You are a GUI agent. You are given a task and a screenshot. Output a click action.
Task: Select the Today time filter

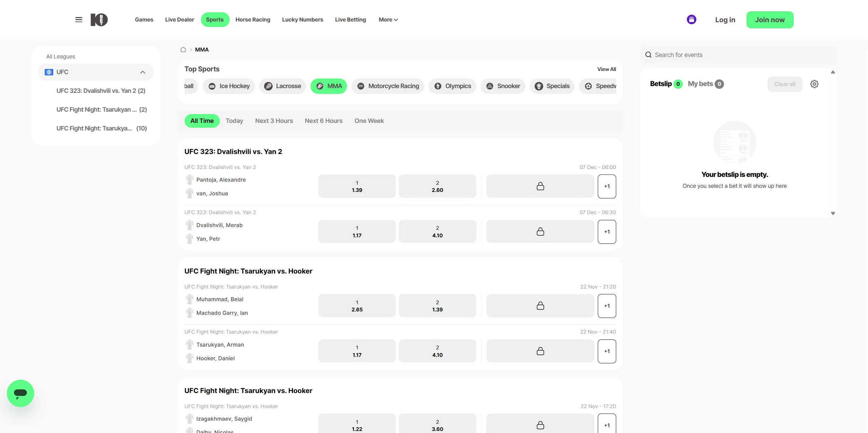click(x=234, y=121)
